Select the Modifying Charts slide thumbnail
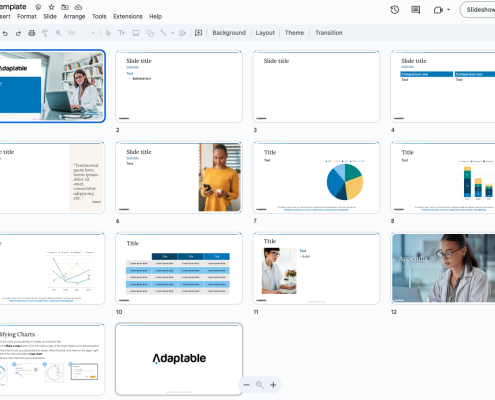 (52, 359)
